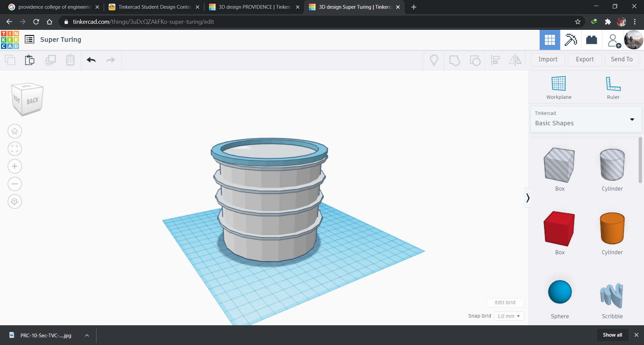Click the Delete trash icon
The image size is (644, 345).
[x=70, y=60]
